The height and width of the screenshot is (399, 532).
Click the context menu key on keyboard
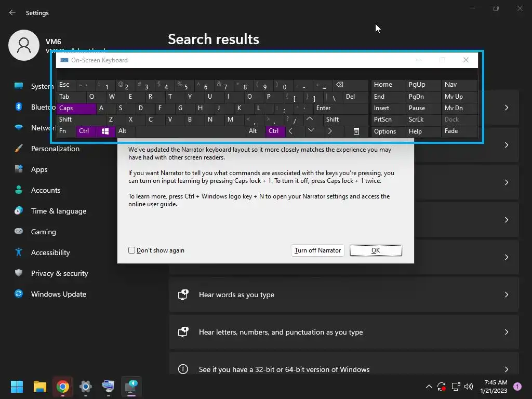356,131
